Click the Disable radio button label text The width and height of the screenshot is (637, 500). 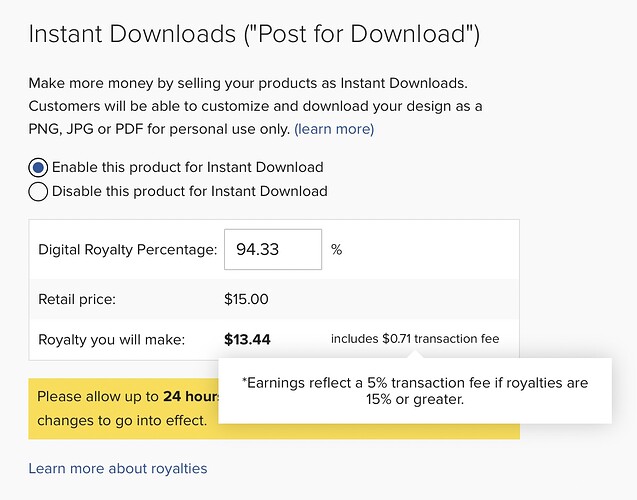[x=190, y=191]
